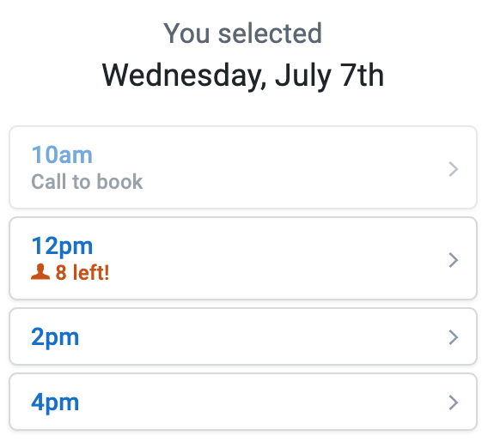The image size is (488, 448).
Task: Tap the 4pm time label
Action: click(55, 403)
